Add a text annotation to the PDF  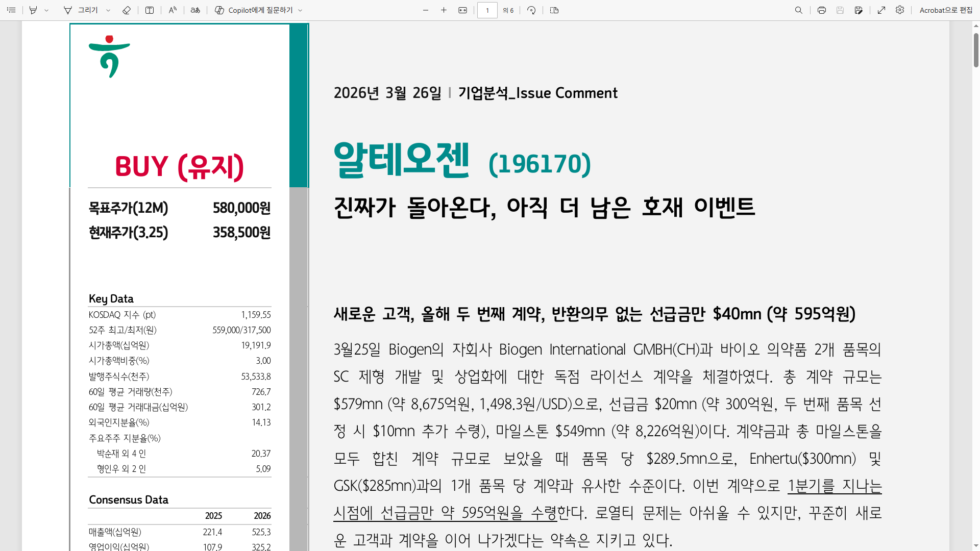(150, 10)
